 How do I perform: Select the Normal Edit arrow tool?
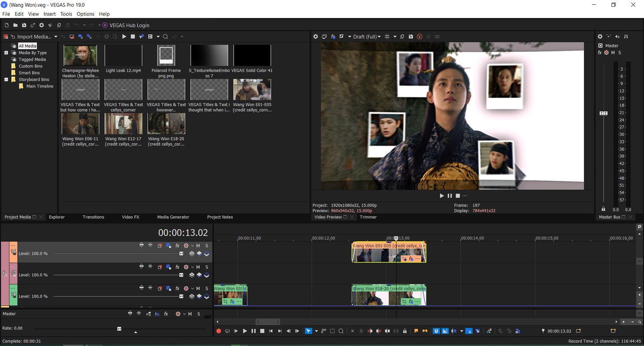[308, 331]
